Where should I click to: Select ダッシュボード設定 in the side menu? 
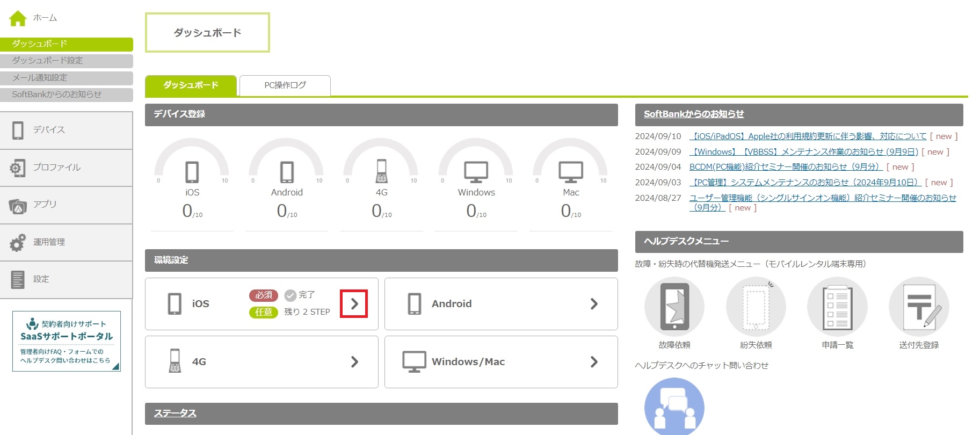(66, 61)
